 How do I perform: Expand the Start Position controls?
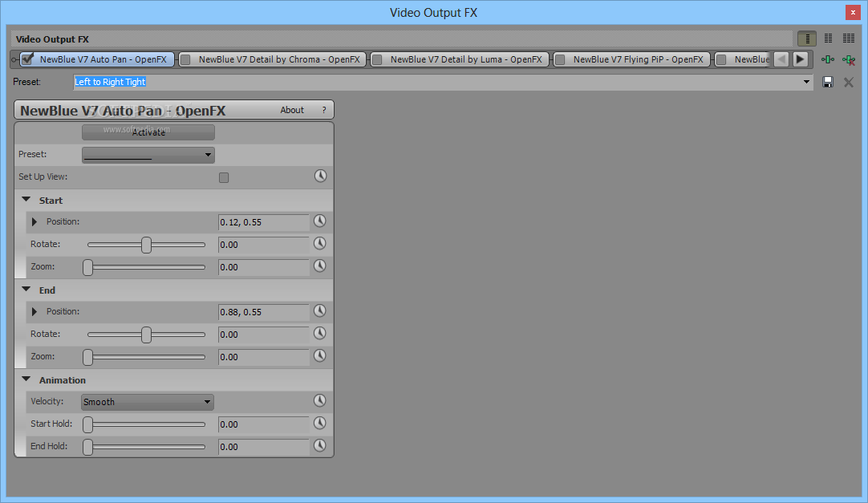click(34, 222)
